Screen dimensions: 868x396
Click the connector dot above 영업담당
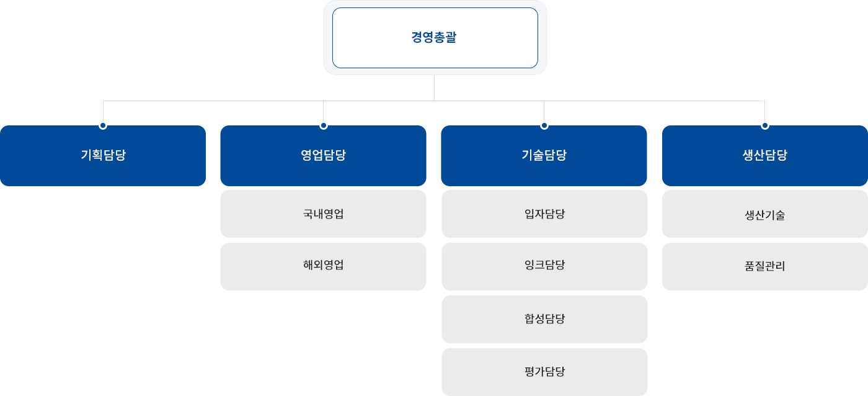coord(324,125)
